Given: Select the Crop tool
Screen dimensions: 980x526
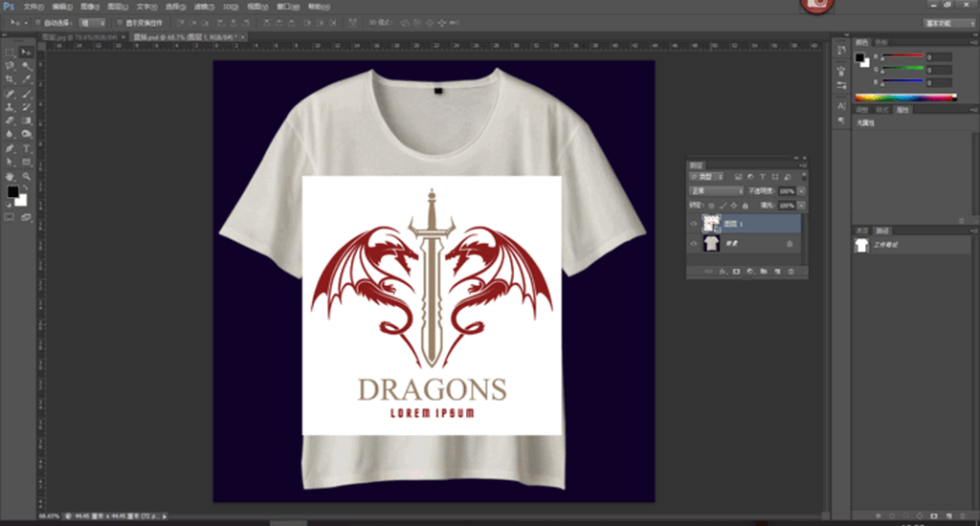Looking at the screenshot, I should coord(10,79).
